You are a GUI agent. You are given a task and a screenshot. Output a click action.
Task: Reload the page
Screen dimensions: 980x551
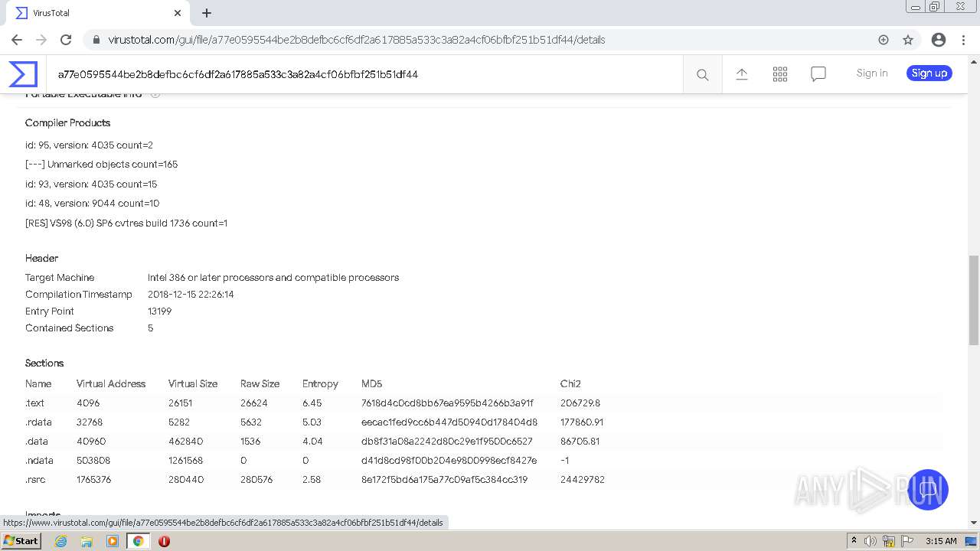[x=66, y=40]
